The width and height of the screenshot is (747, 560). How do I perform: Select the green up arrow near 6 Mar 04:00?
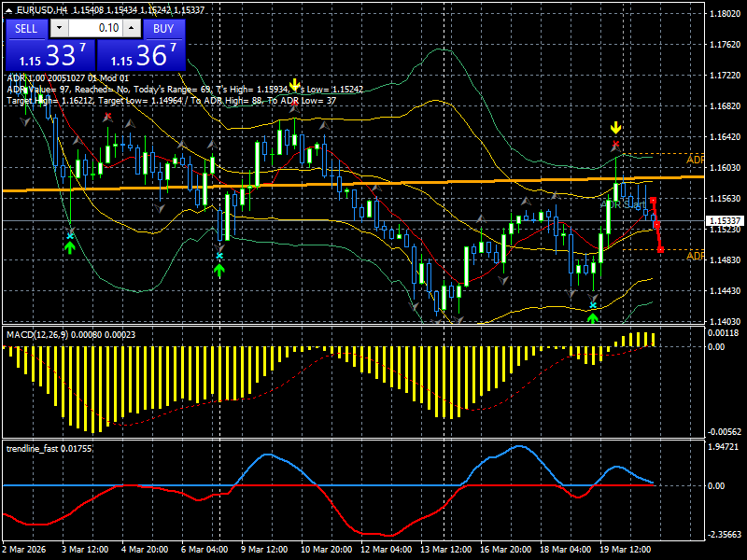coord(219,271)
